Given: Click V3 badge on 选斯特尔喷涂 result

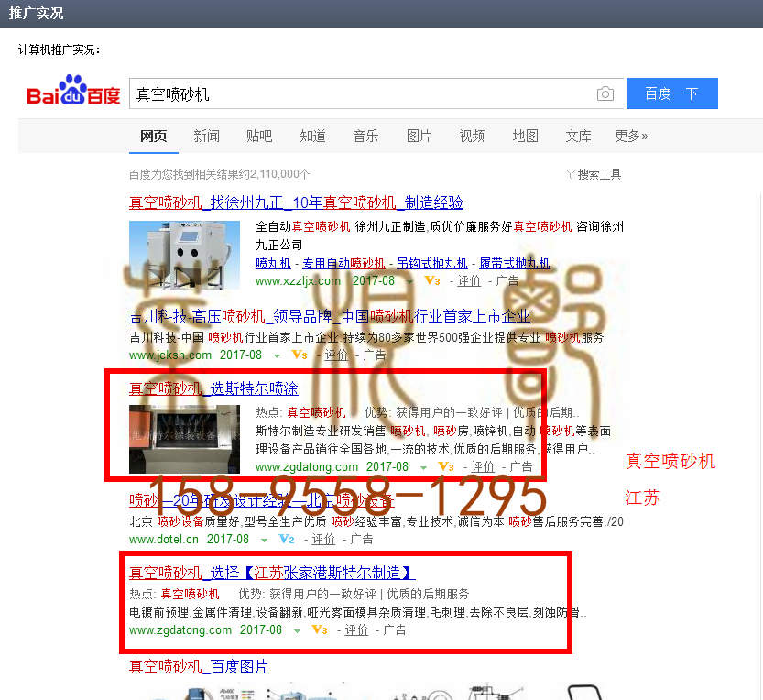Looking at the screenshot, I should [446, 467].
